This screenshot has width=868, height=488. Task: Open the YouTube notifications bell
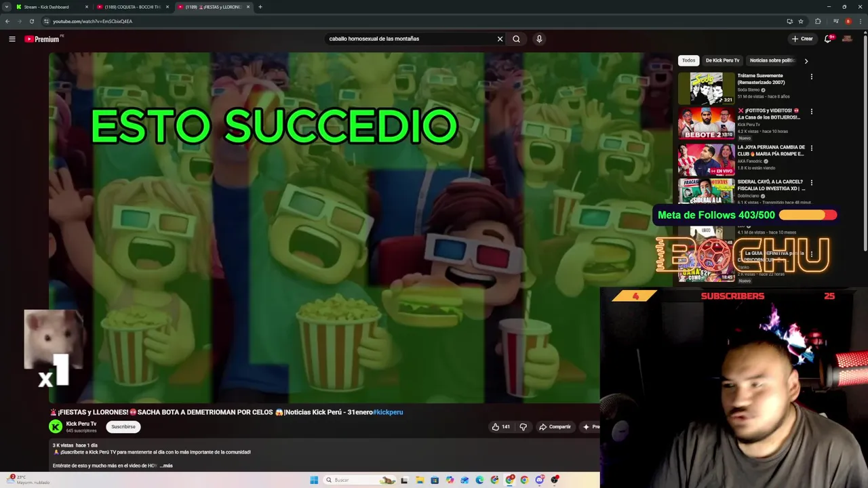click(828, 39)
